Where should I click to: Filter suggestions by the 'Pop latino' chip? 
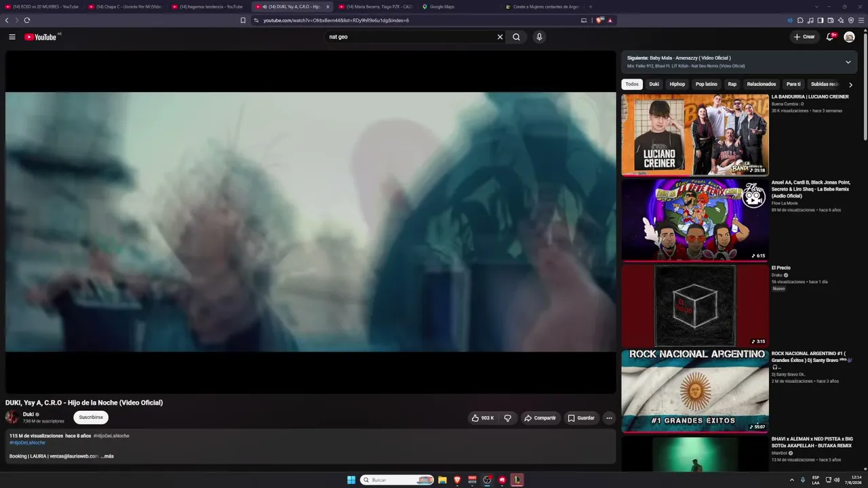point(707,84)
